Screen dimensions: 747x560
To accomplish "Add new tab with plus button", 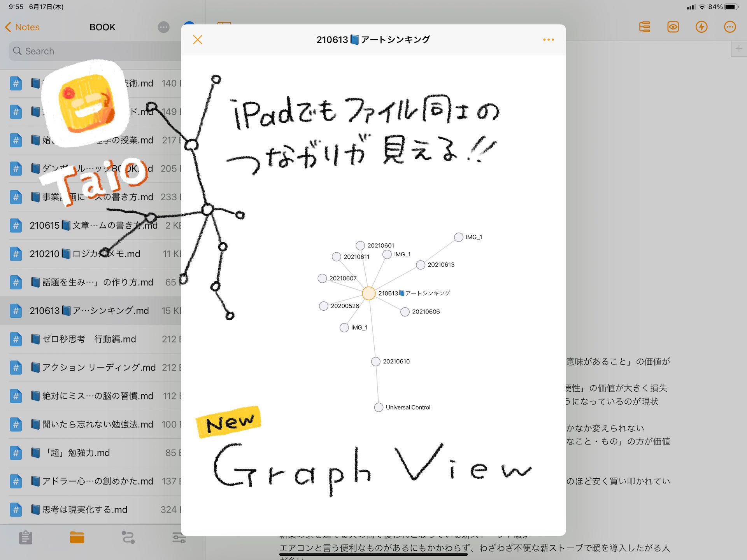I will (738, 49).
